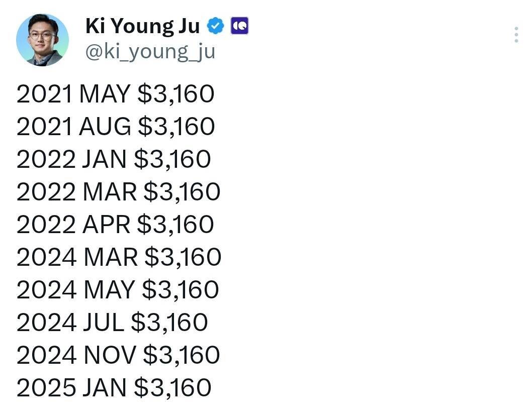Click the $3,160 price on the 2025 JAN line

pos(172,388)
